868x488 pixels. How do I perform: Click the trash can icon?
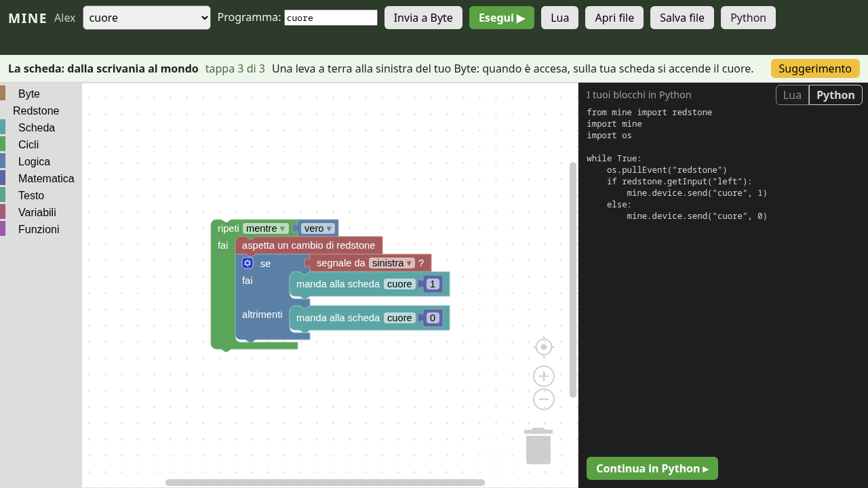(x=538, y=446)
